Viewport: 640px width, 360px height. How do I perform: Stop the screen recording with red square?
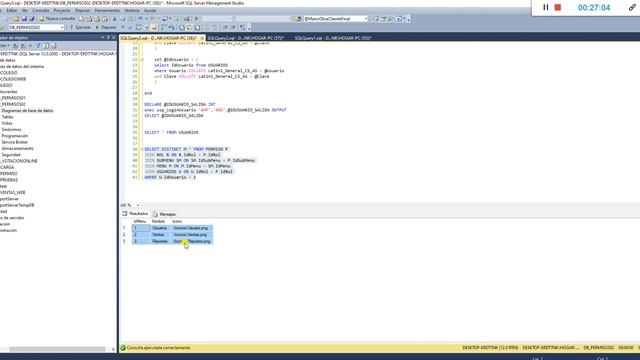coord(558,7)
